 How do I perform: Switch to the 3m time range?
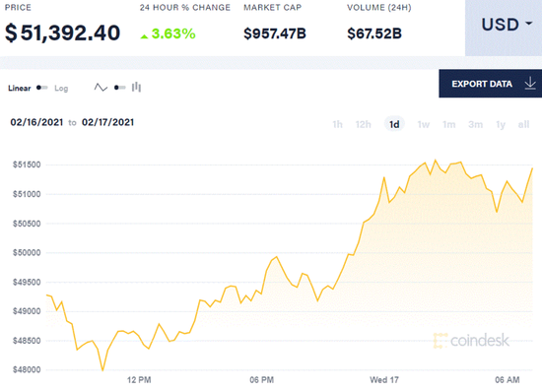[476, 124]
